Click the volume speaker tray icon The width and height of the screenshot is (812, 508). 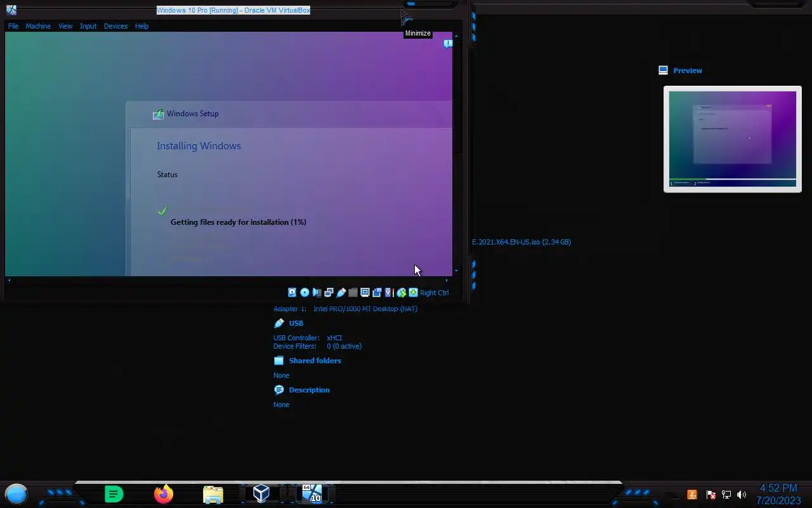point(742,495)
